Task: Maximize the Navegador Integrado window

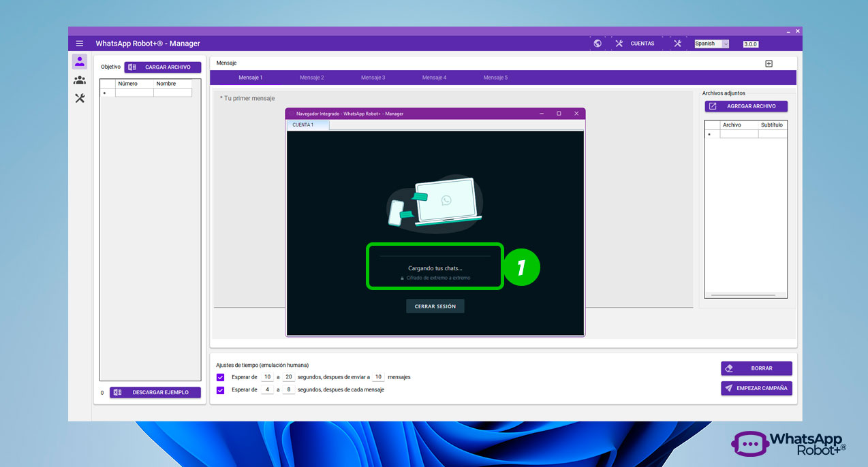Action: coord(559,114)
